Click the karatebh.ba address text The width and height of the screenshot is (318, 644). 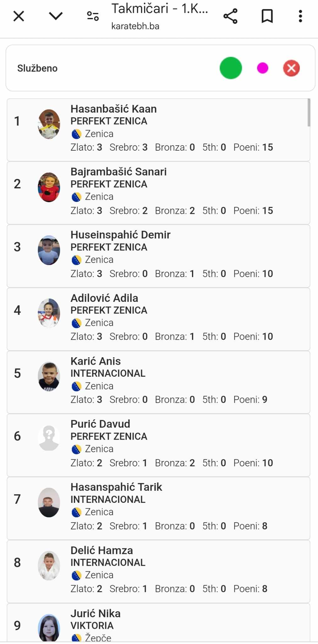(135, 26)
